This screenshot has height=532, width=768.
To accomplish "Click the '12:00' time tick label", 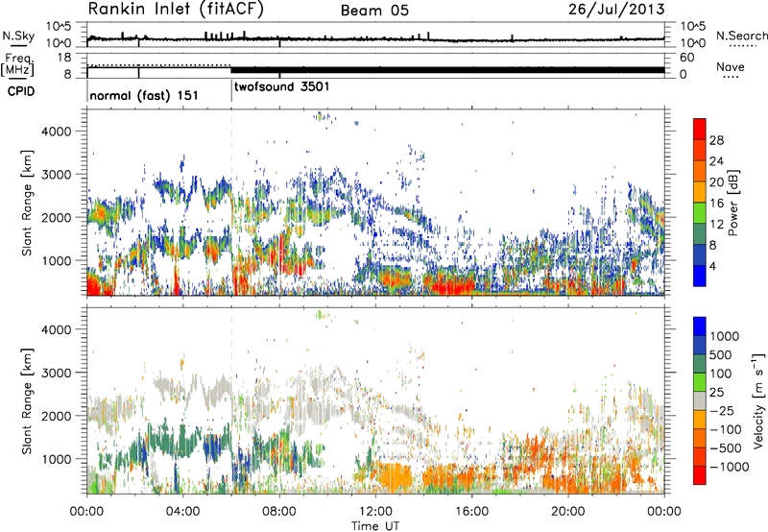I will 375,512.
